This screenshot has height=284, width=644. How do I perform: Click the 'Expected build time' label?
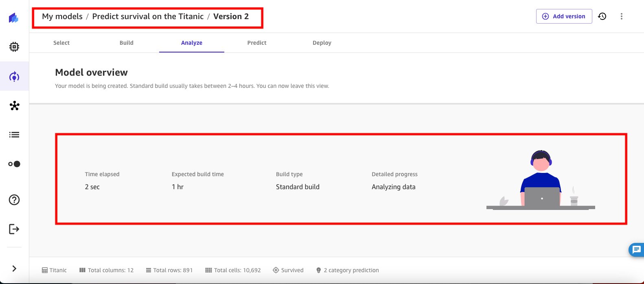198,174
